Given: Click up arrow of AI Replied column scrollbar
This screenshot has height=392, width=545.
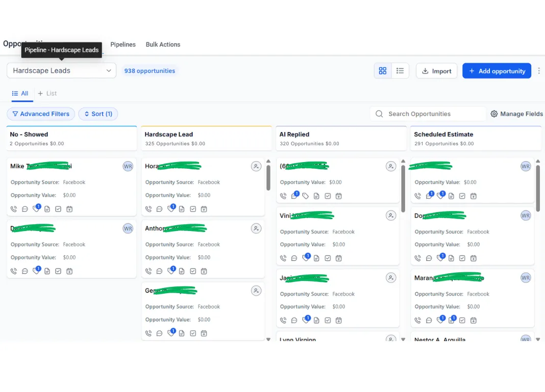Looking at the screenshot, I should (403, 162).
